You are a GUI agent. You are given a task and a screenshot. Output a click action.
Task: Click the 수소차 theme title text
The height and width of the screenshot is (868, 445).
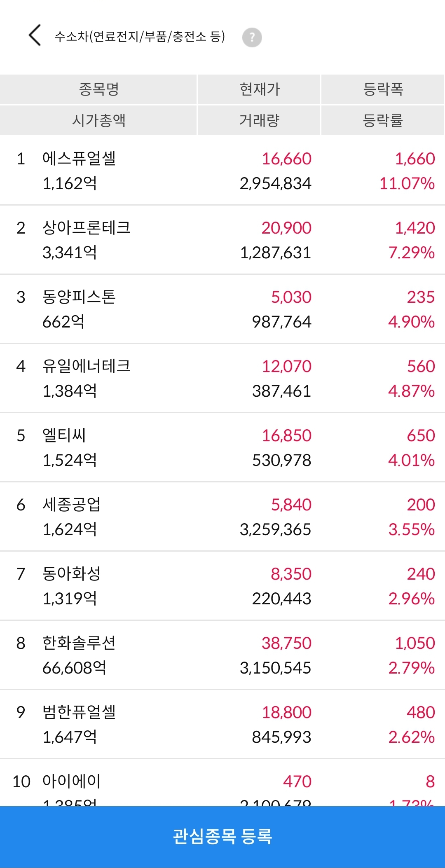(140, 37)
